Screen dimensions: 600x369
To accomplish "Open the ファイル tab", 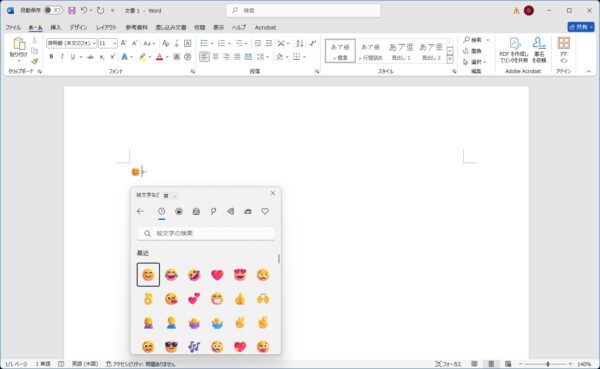I will click(13, 28).
